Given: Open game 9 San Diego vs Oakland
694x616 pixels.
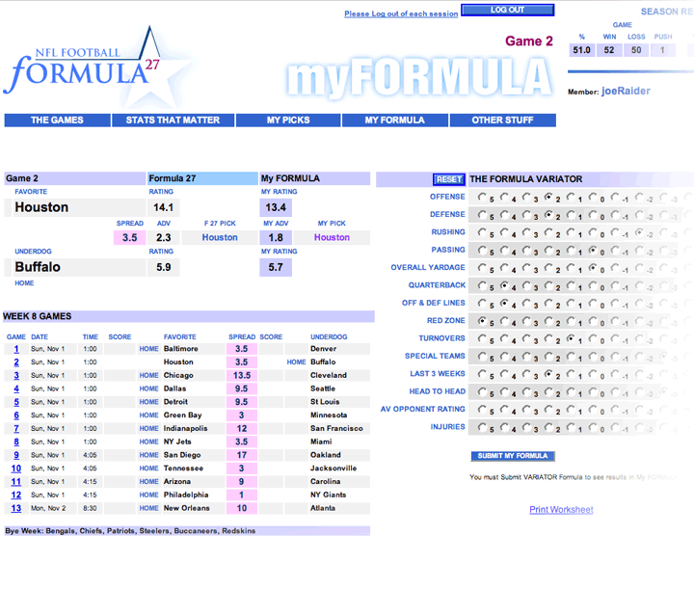Looking at the screenshot, I should pos(16,455).
